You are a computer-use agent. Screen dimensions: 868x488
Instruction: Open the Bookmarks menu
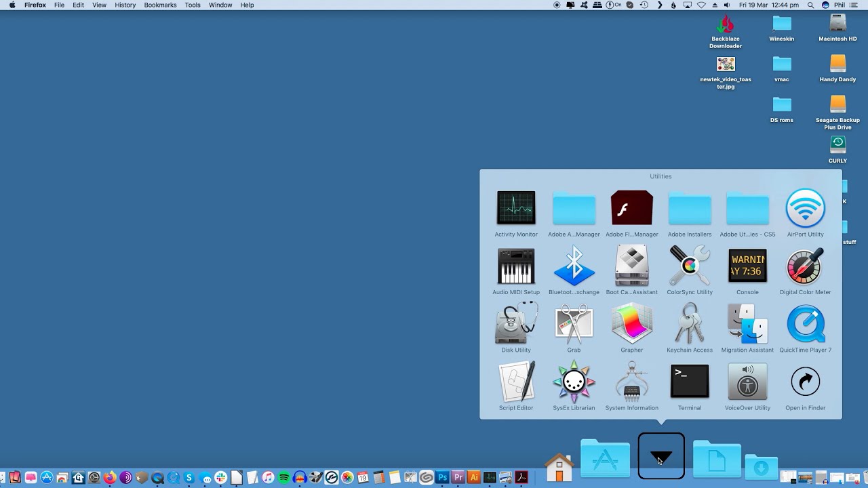(x=160, y=5)
